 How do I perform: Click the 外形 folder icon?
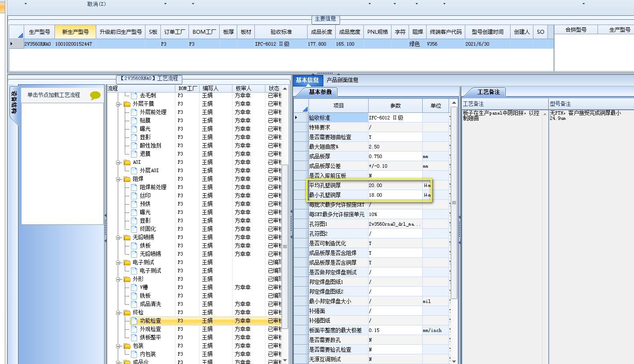pyautogui.click(x=127, y=279)
